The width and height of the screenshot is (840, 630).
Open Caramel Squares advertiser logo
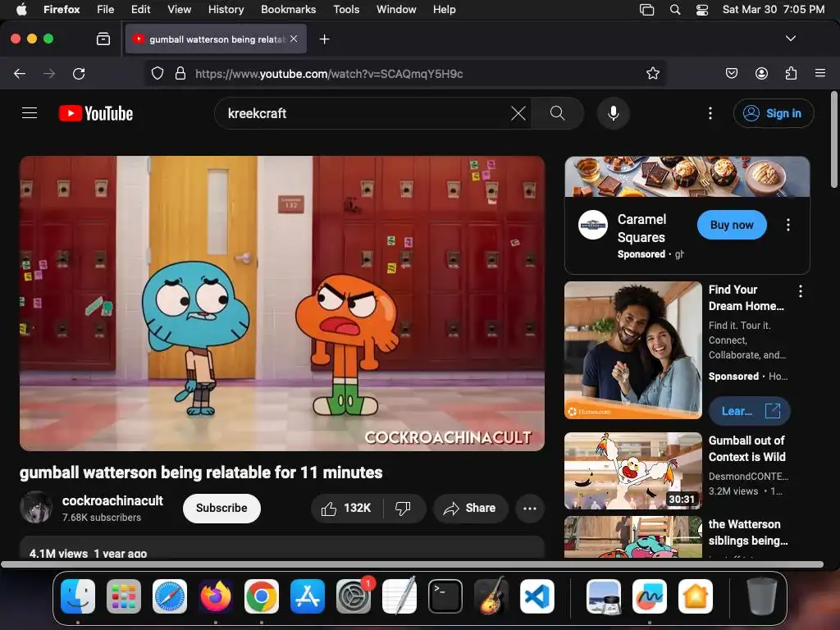[x=593, y=225]
